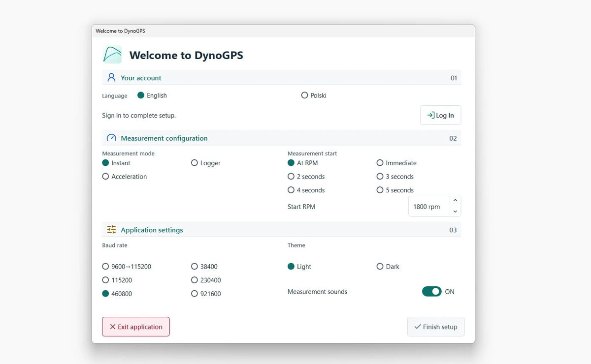Select Immediate measurement start
The width and height of the screenshot is (591, 364).
coord(396,163)
